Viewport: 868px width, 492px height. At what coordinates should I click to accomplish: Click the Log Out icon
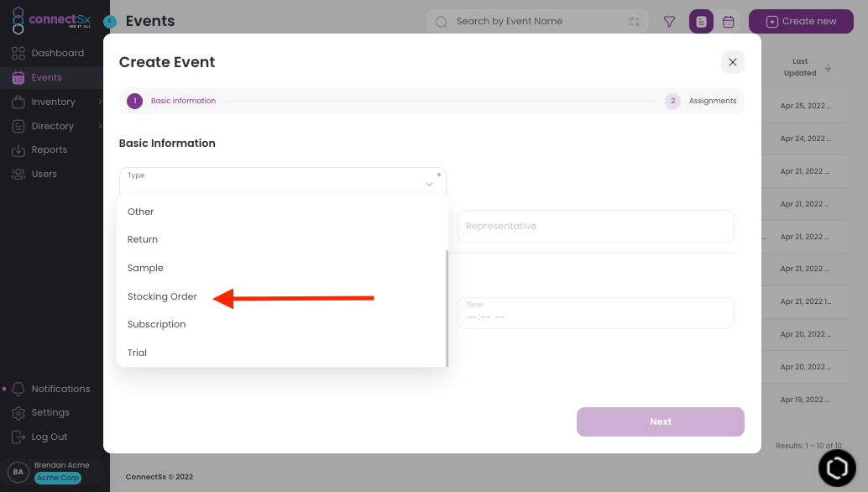click(x=18, y=437)
